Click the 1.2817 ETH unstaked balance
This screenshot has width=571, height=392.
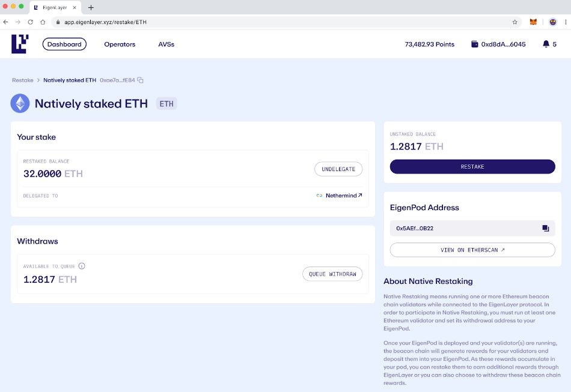point(417,146)
